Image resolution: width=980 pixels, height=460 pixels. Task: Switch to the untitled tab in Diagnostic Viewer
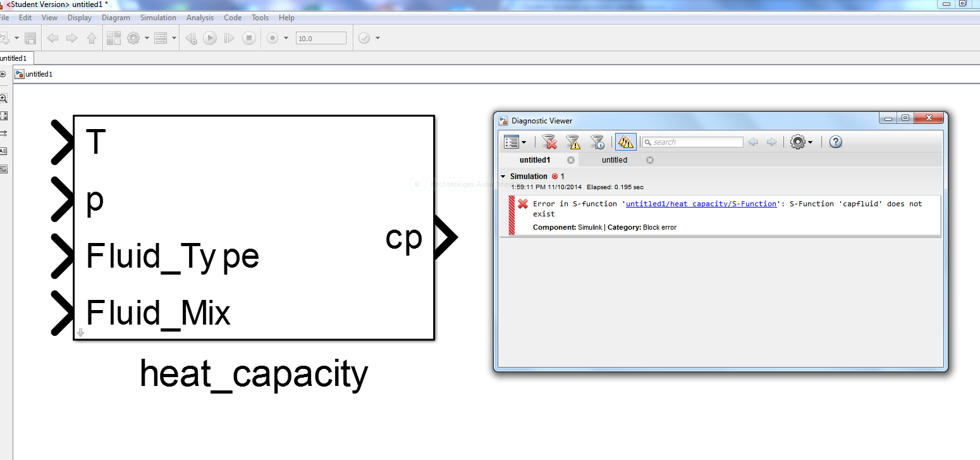coord(614,160)
